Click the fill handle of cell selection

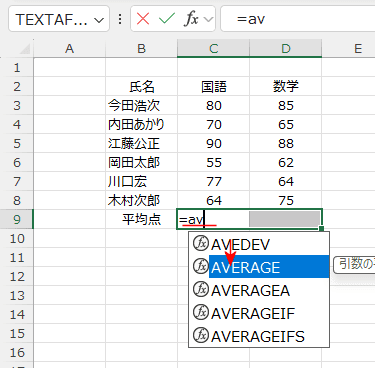tap(321, 228)
